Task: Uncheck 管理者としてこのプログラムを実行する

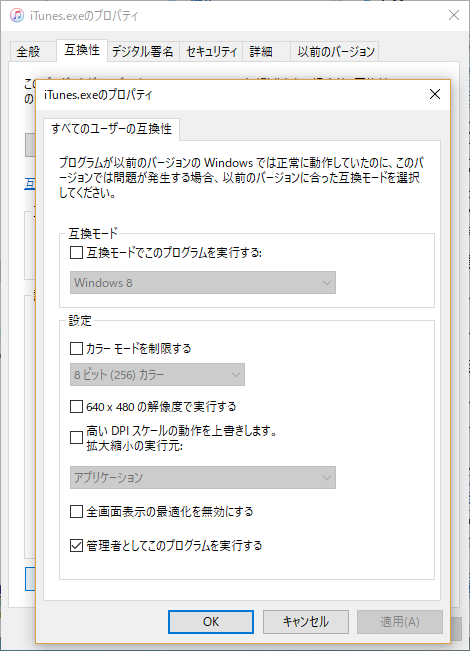Action: click(x=76, y=546)
